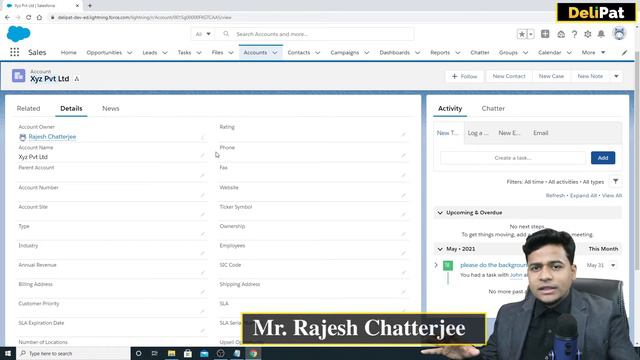The height and width of the screenshot is (360, 640).
Task: Open the activity filter funnel icon
Action: coord(615,182)
